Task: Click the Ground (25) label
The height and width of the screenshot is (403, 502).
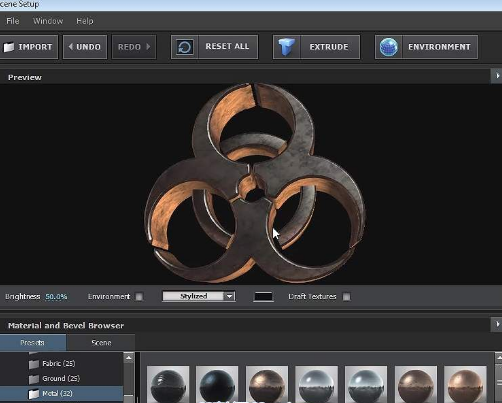Action: (x=61, y=379)
